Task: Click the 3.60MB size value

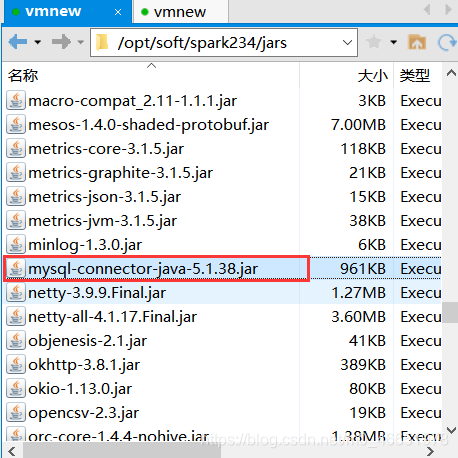Action: (x=358, y=317)
